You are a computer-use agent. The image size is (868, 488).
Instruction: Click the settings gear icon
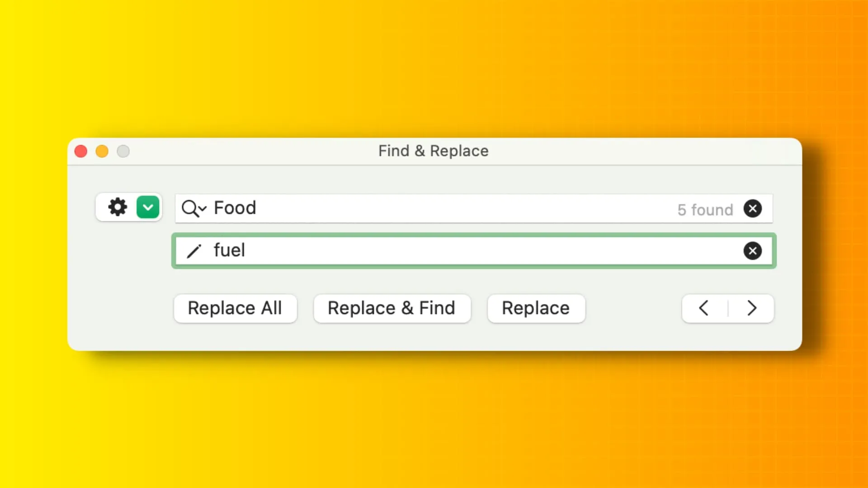(118, 208)
